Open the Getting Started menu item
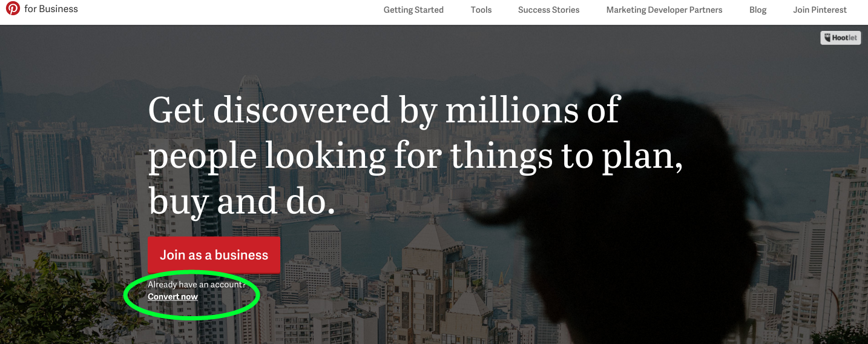The height and width of the screenshot is (344, 868). pos(413,10)
